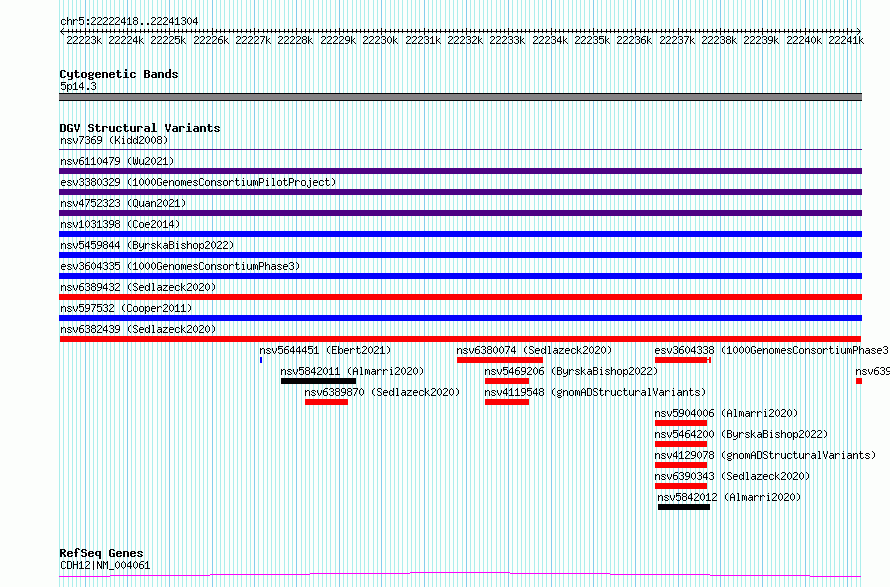890x587 pixels.
Task: Select the nsv6110479 (Wu2021) purple bar
Action: coord(460,171)
